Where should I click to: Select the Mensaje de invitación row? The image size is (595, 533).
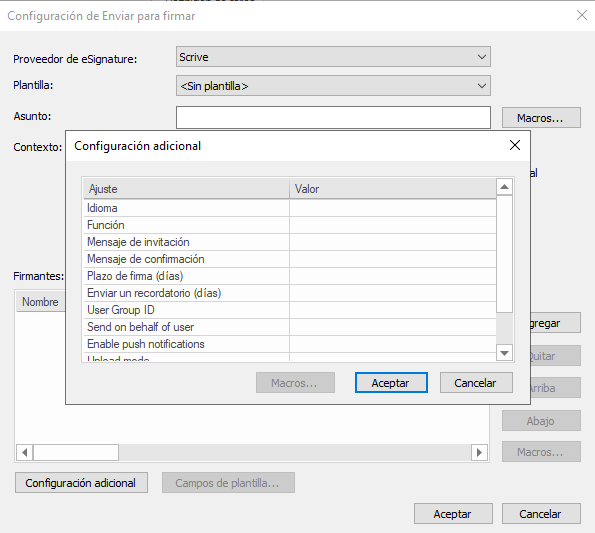(290, 242)
